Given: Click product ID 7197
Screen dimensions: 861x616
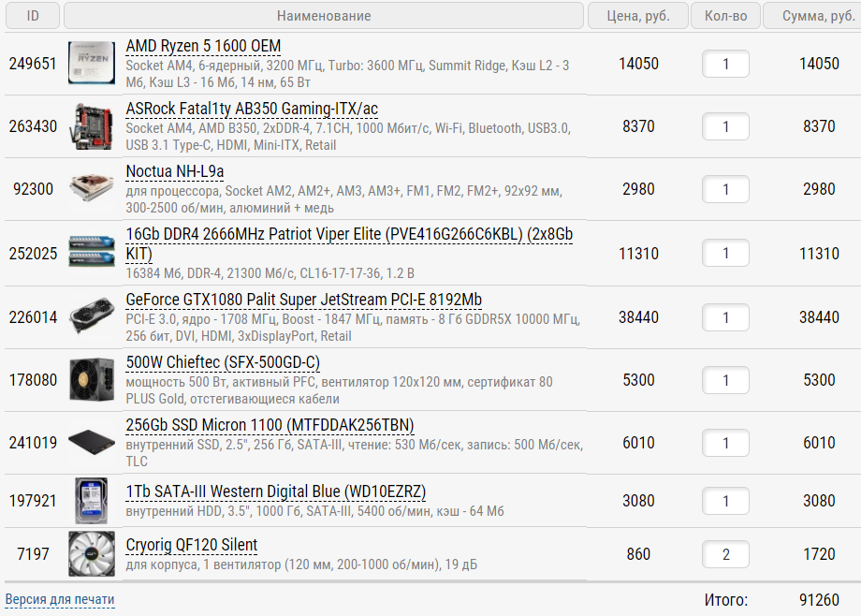Looking at the screenshot, I should tap(33, 554).
